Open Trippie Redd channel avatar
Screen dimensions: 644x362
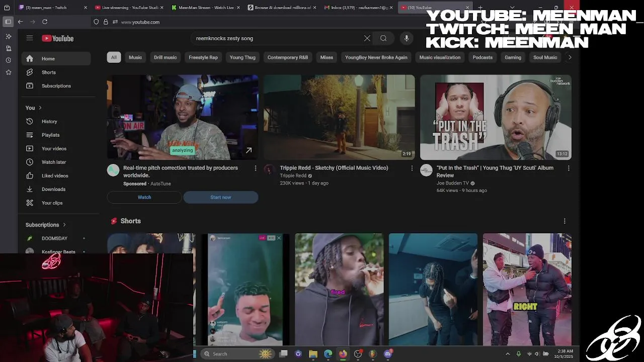click(x=270, y=170)
